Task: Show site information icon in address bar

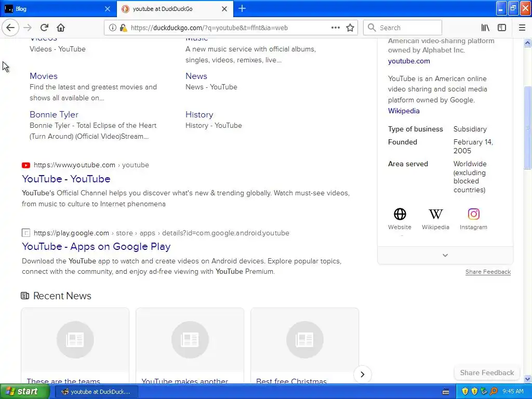Action: pyautogui.click(x=112, y=28)
